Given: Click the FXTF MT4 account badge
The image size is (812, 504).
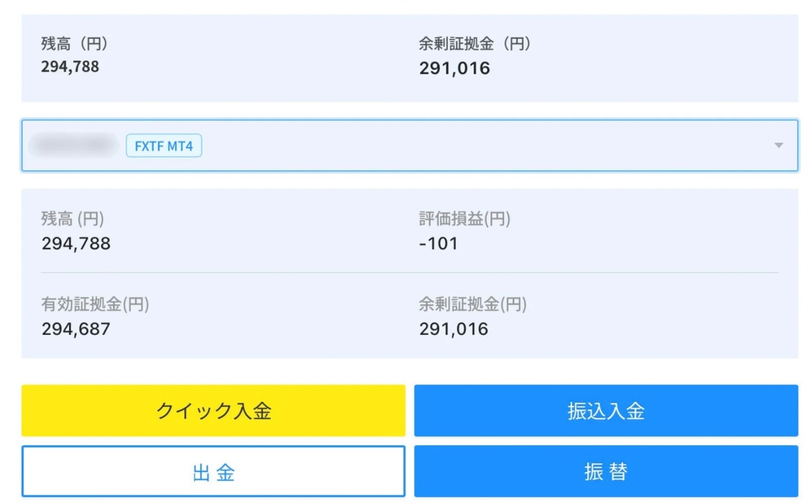Looking at the screenshot, I should (164, 146).
